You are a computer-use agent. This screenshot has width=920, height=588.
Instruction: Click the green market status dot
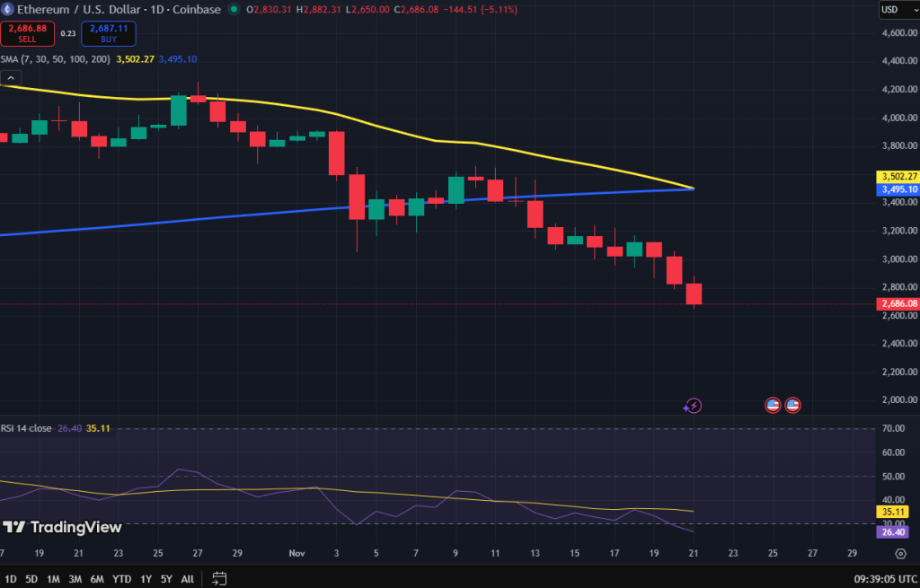click(234, 9)
